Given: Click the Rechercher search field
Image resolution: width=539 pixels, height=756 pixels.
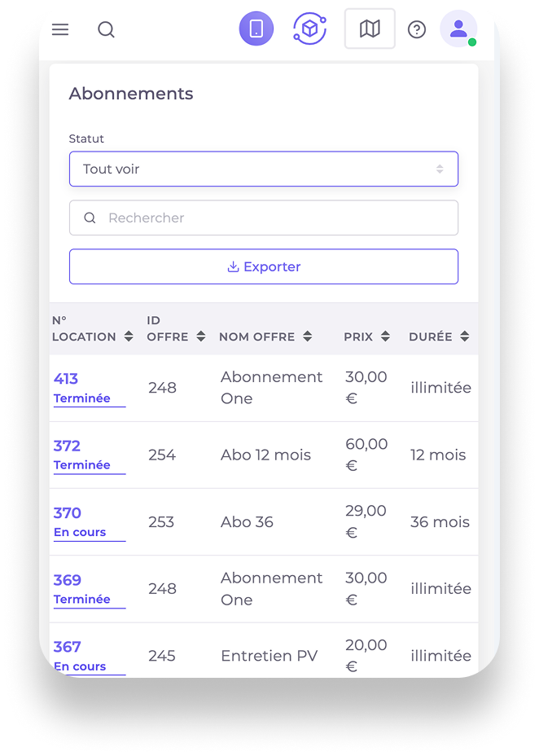Looking at the screenshot, I should pyautogui.click(x=263, y=218).
